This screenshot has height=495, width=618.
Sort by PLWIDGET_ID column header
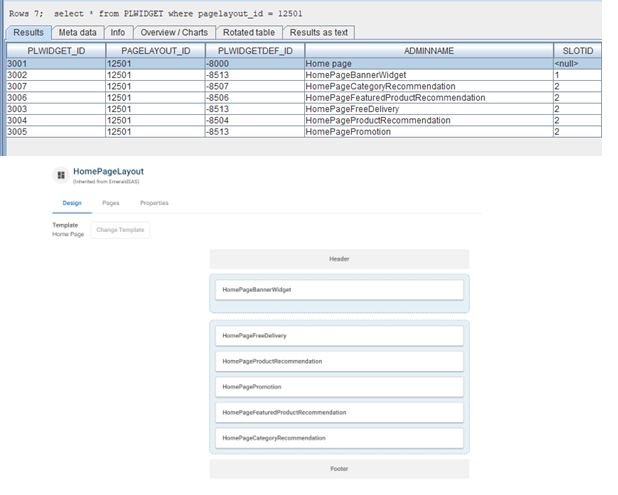56,51
